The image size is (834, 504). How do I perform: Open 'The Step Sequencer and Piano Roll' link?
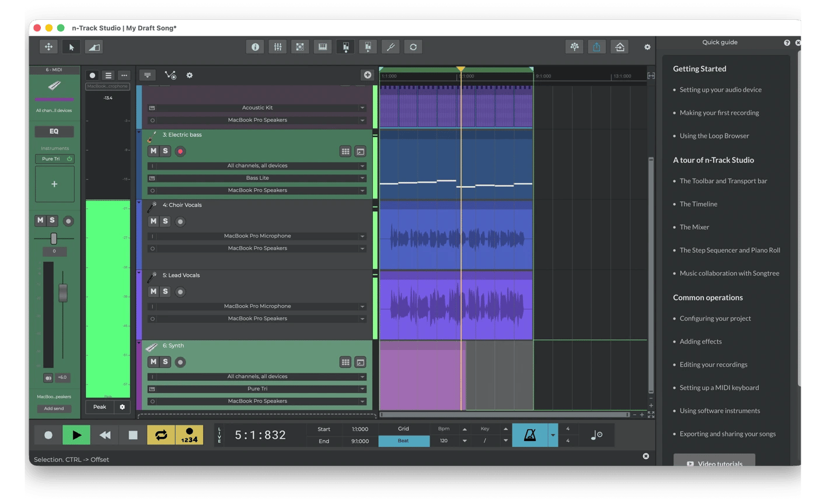click(x=730, y=250)
